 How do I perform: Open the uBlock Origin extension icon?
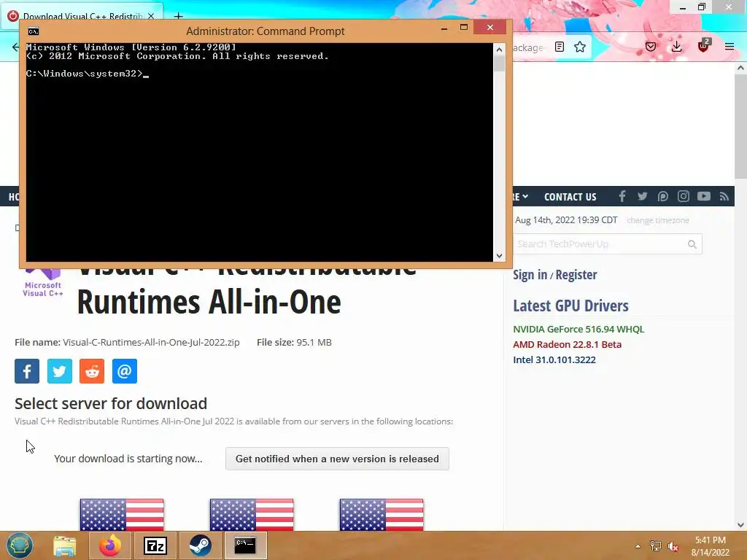(704, 46)
